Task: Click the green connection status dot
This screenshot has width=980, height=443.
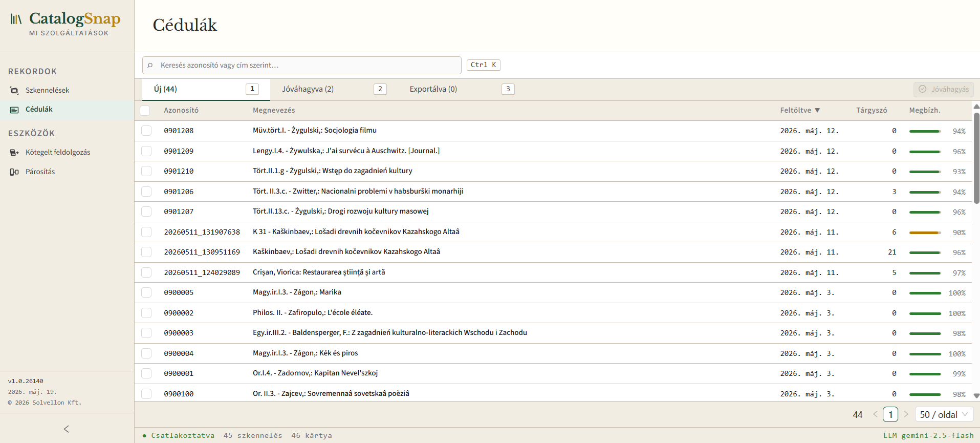Action: [x=144, y=436]
